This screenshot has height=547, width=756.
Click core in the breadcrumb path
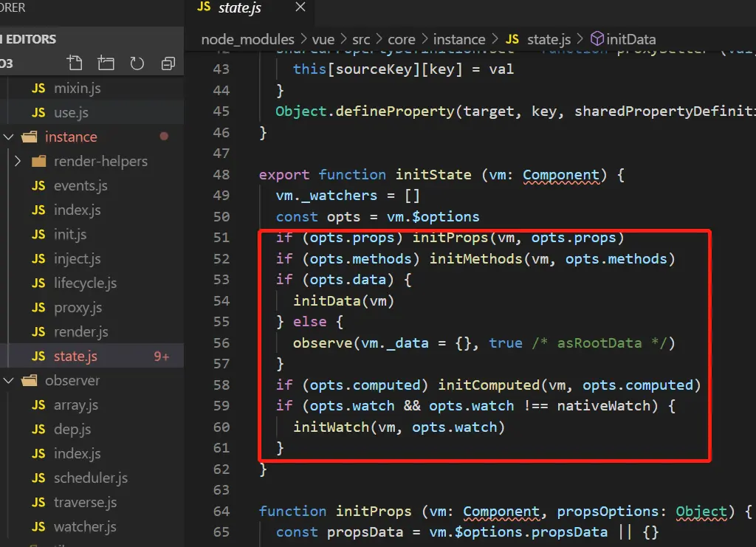coord(401,40)
